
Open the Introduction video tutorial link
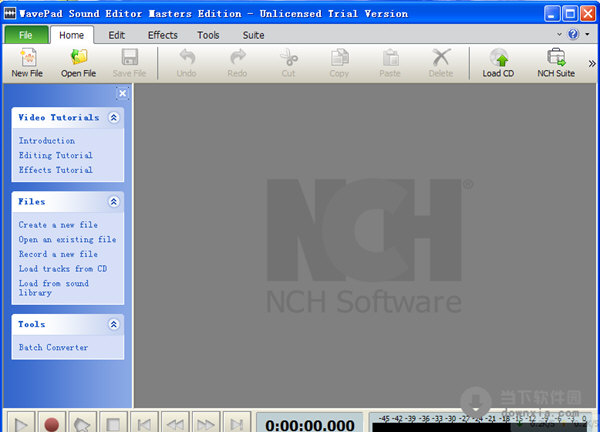coord(47,141)
